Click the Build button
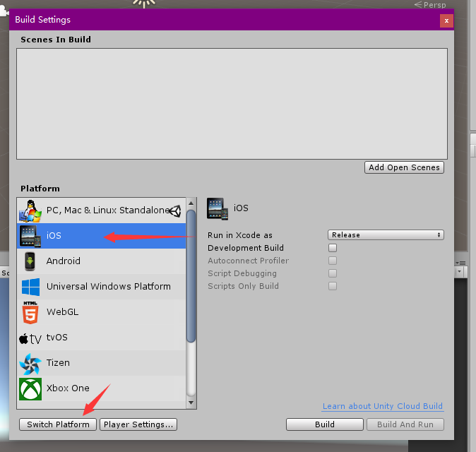This screenshot has height=452, width=476. click(x=324, y=424)
